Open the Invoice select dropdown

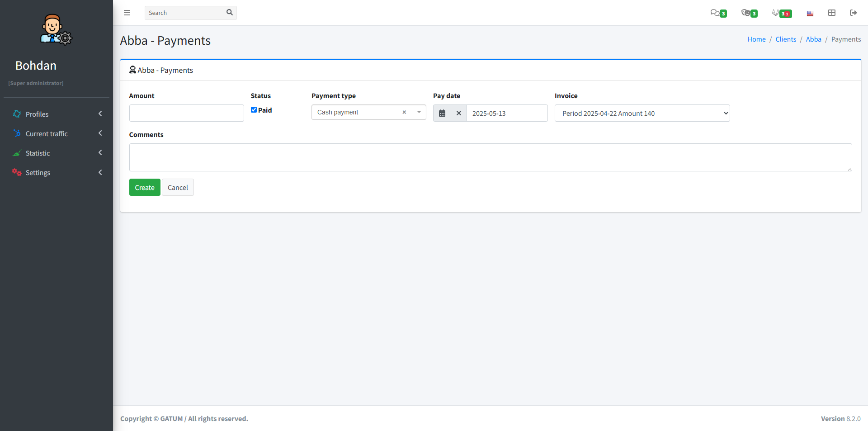(642, 114)
